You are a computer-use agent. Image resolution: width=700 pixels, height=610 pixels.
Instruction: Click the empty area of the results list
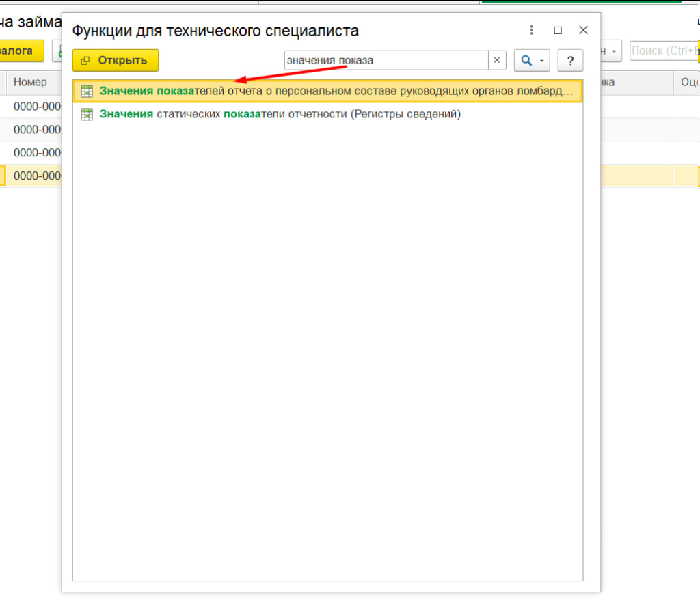(x=328, y=342)
